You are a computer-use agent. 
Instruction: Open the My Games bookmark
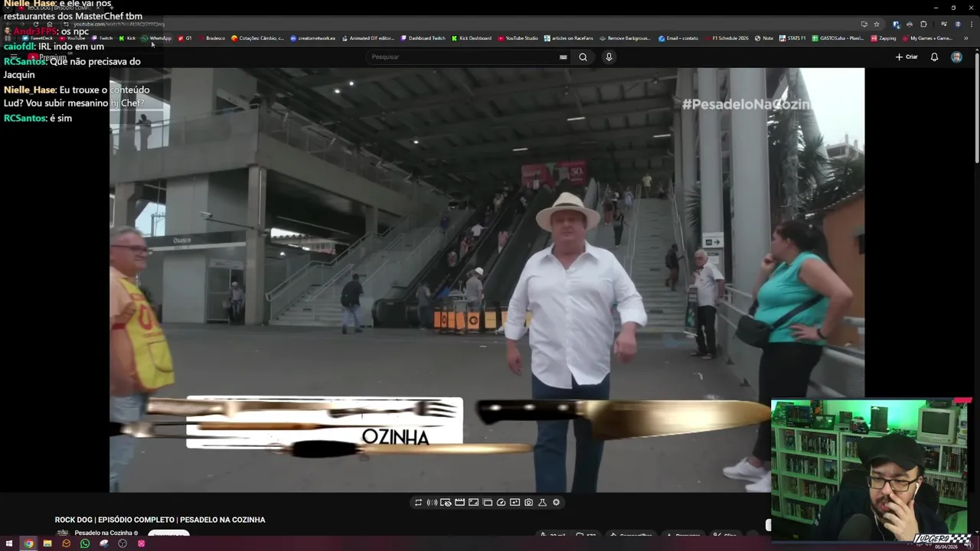[928, 38]
